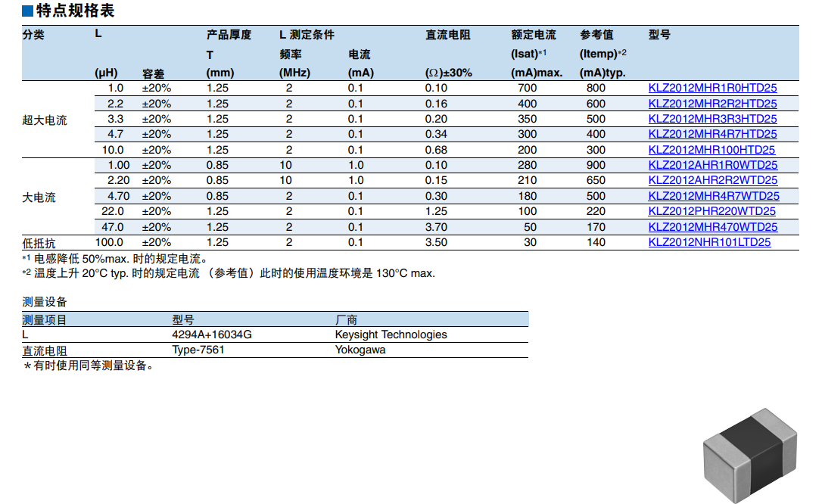Open the KLZ2012MHR1R0HTD25 part link
This screenshot has height=504, width=825.
tap(712, 89)
